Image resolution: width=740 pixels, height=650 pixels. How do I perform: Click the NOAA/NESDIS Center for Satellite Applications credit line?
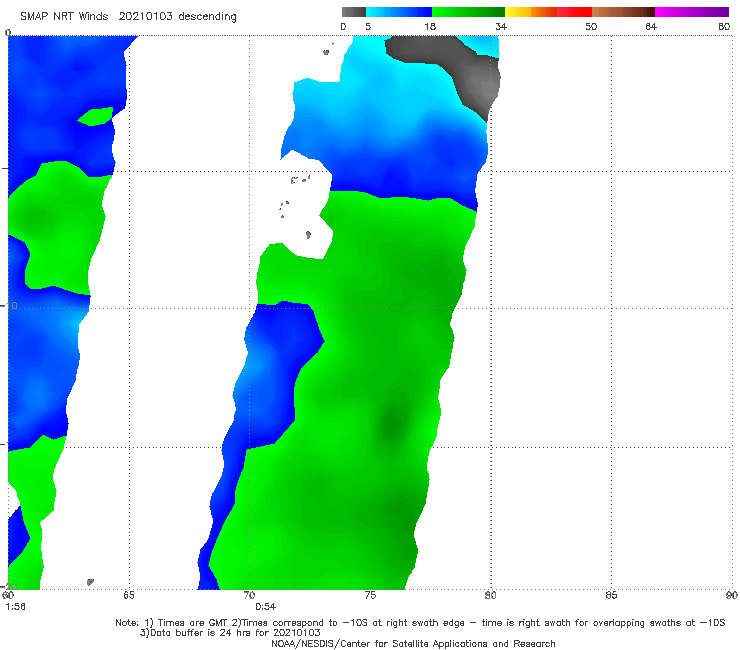(413, 644)
